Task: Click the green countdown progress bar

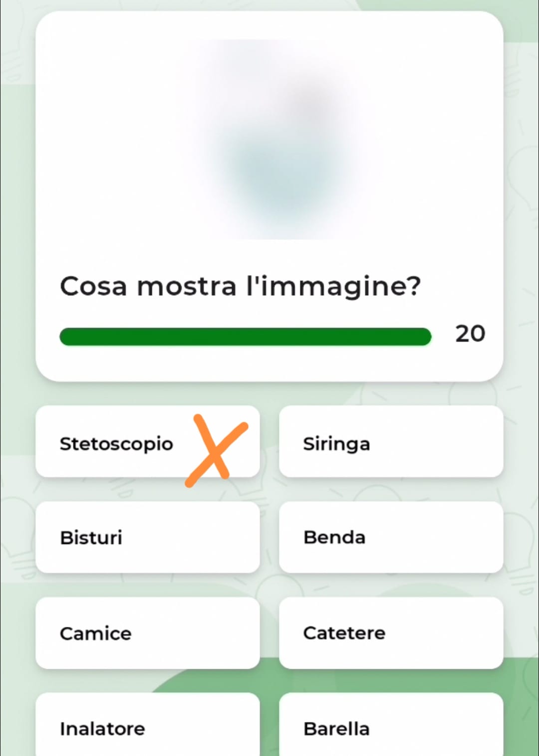Action: click(x=245, y=337)
